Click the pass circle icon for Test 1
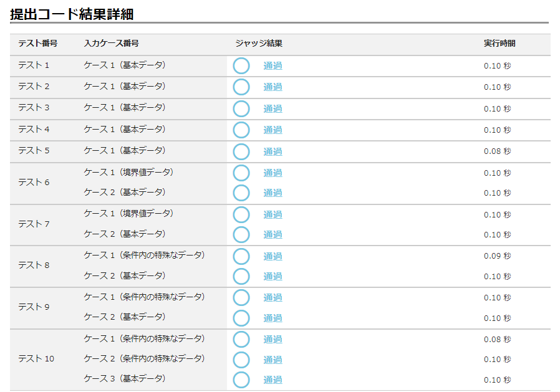Screen dimensions: 560x392 point(241,66)
